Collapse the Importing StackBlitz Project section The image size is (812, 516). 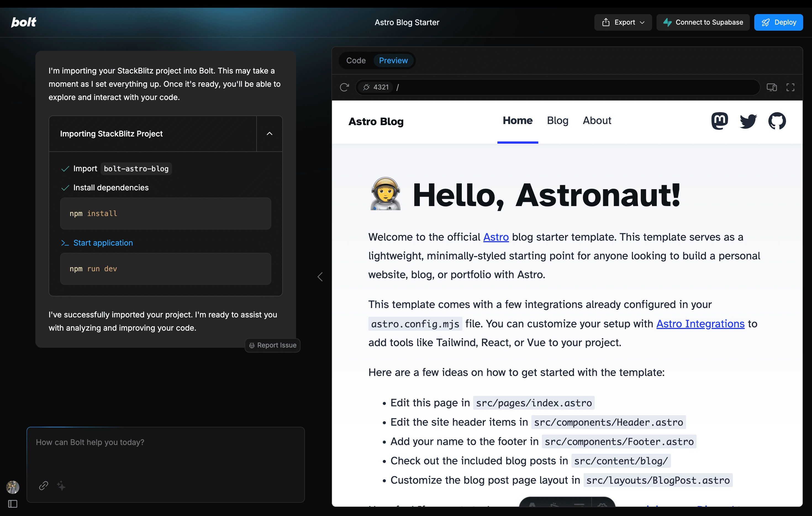[270, 133]
